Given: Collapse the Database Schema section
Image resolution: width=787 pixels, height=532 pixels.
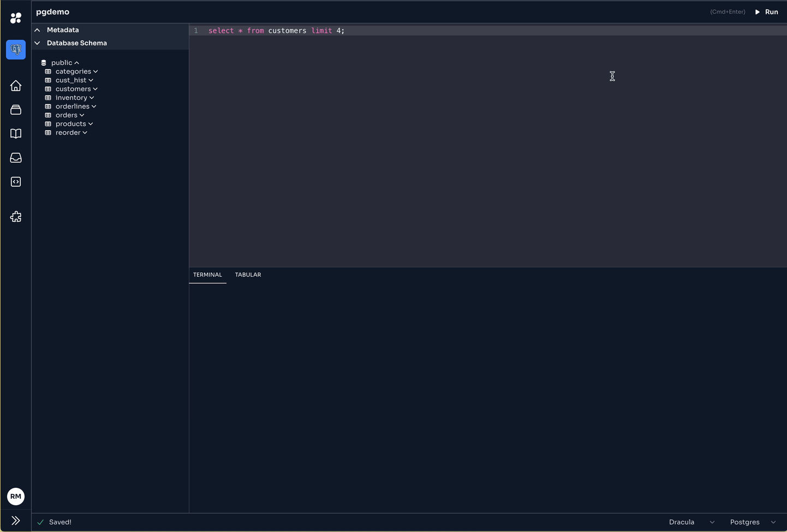Looking at the screenshot, I should 38,43.
